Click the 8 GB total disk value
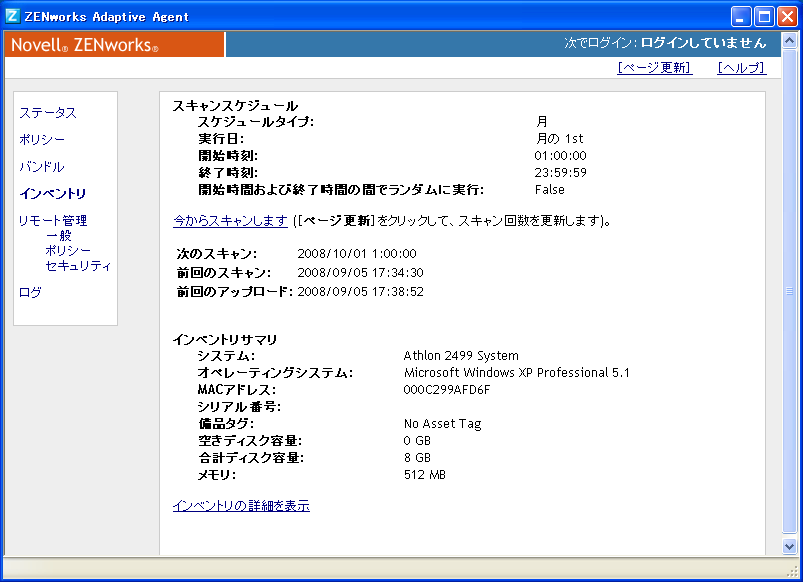The width and height of the screenshot is (803, 582). point(417,458)
